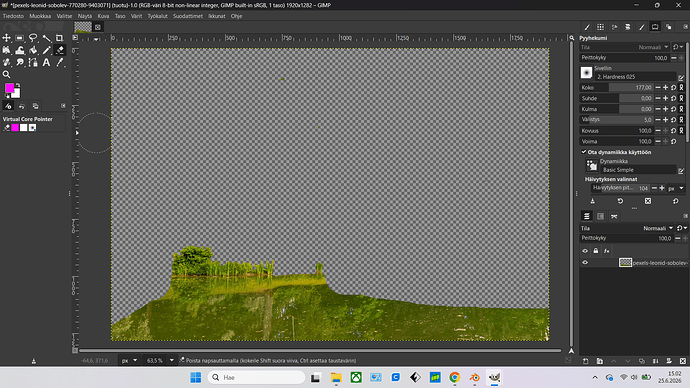Click the Koko size plus button

[665, 88]
